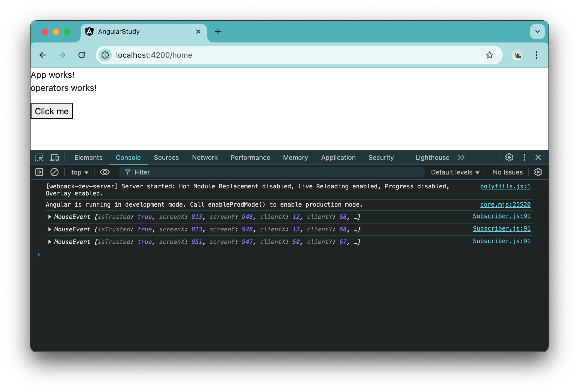
Task: Open Subscriber.js:91 source link
Action: coord(501,216)
